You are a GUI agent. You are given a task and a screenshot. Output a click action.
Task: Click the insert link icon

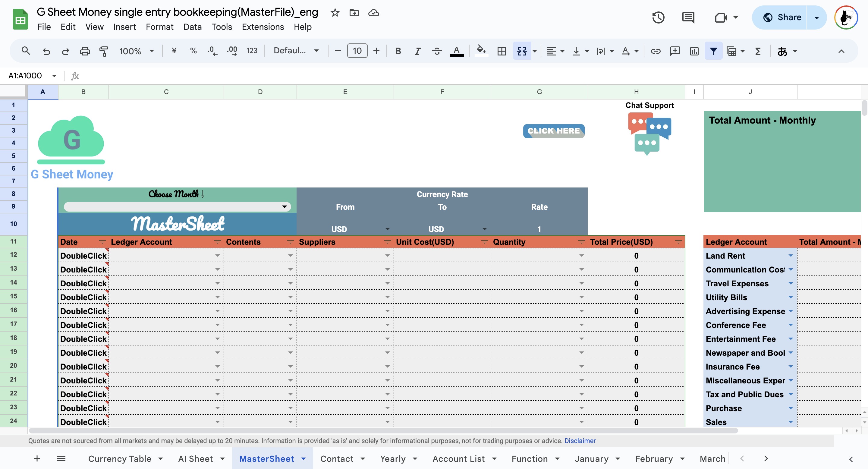[x=656, y=51]
